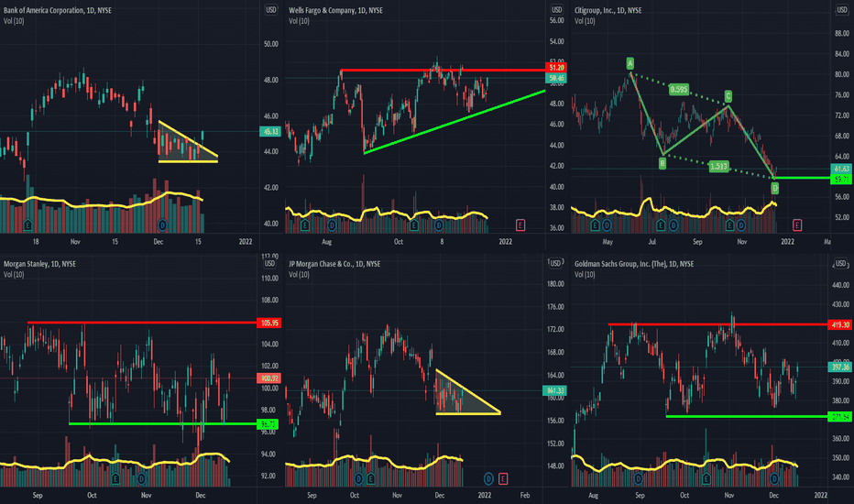Select point D label of Citigroup pattern
This screenshot has height=504, width=854.
click(774, 188)
